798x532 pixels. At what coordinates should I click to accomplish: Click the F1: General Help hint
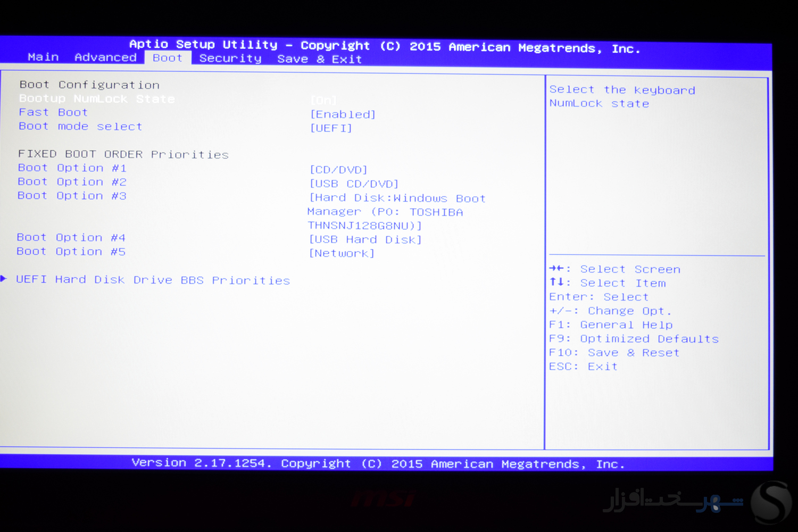(x=611, y=325)
